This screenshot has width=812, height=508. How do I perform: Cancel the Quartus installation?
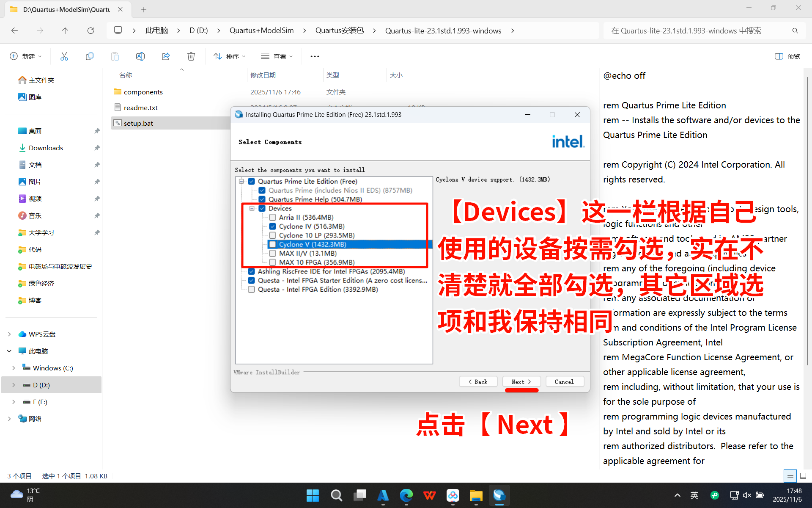click(x=565, y=382)
